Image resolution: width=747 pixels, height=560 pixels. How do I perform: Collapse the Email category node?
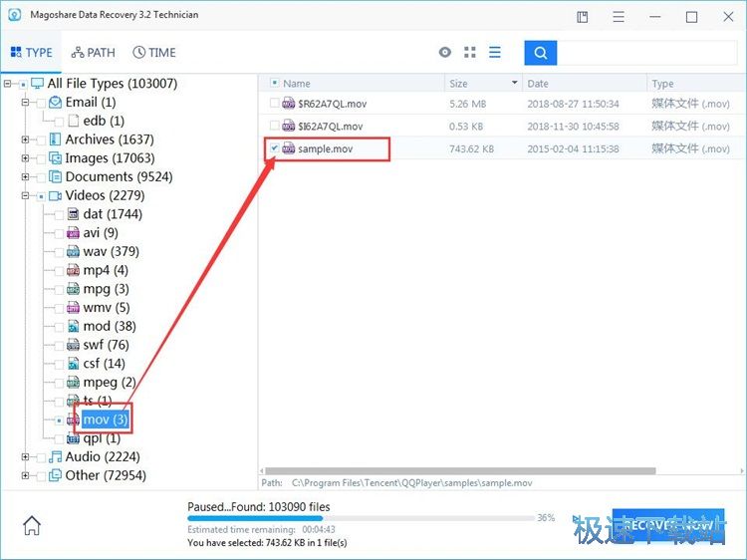[x=25, y=103]
